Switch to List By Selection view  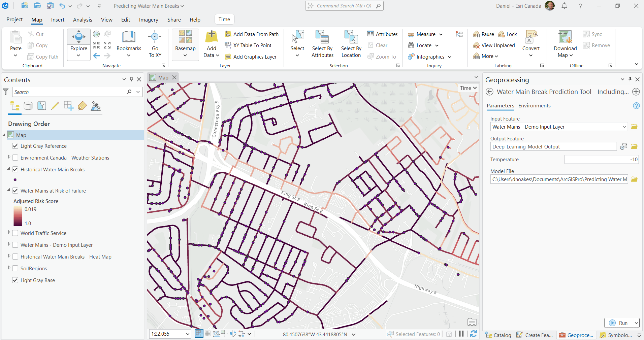42,106
